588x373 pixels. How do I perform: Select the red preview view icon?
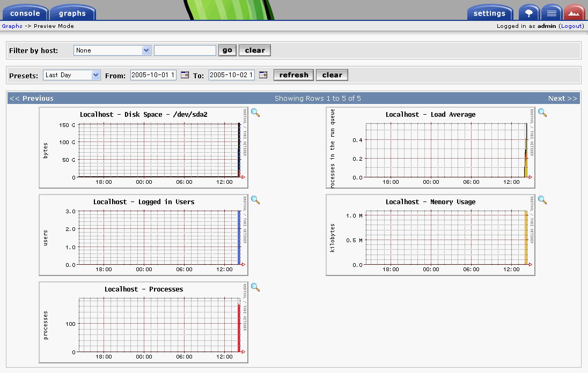[x=574, y=13]
